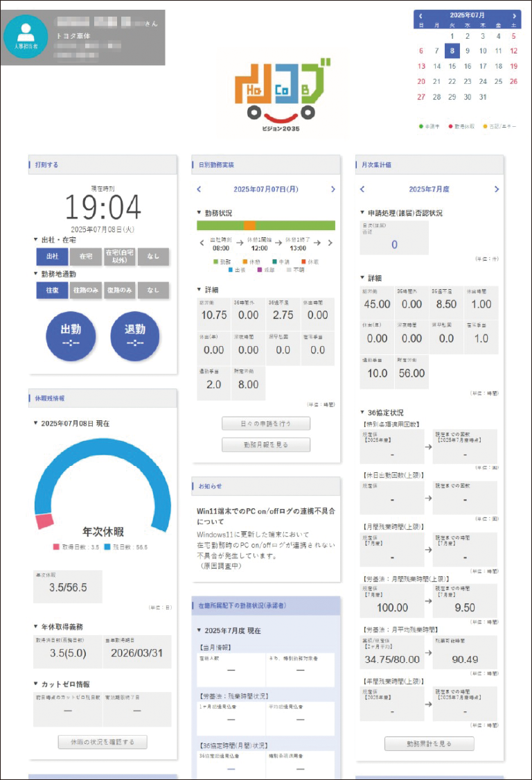Collapse 申請処理(諸届)否認状況 section
532x780 pixels.
362,213
